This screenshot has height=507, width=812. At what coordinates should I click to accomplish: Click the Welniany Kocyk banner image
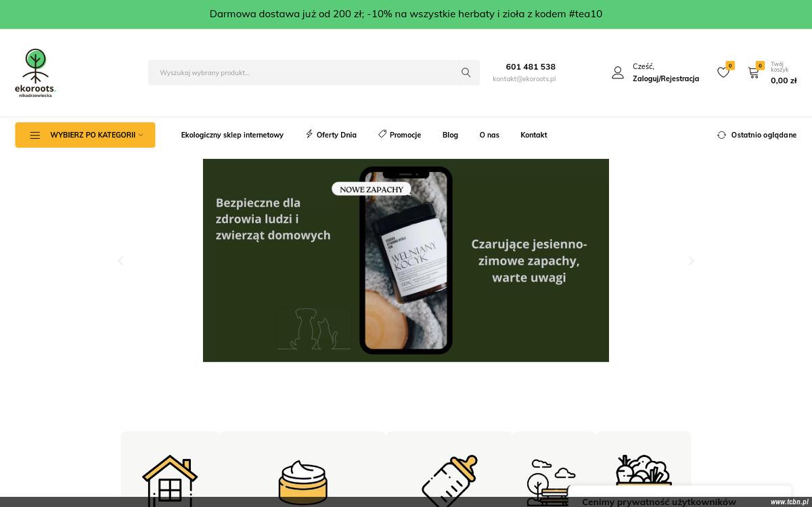point(406,261)
